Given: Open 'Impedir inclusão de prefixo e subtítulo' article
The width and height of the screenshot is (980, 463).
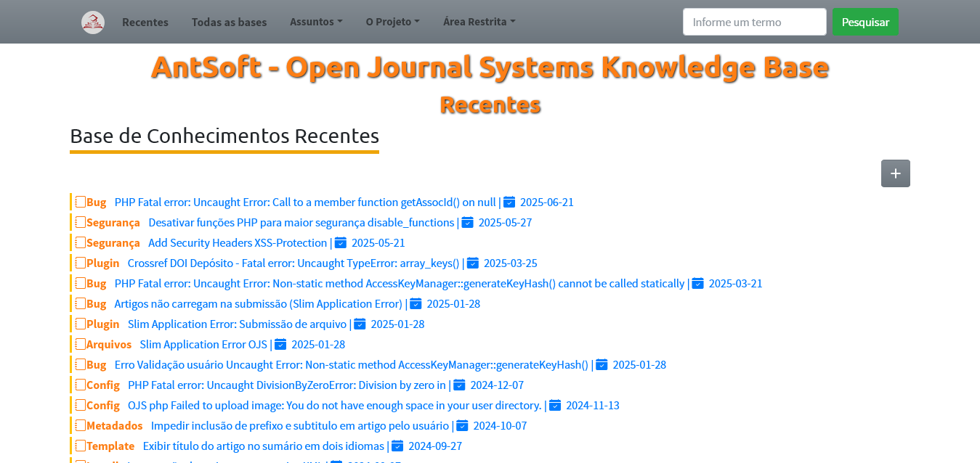Looking at the screenshot, I should pos(300,425).
